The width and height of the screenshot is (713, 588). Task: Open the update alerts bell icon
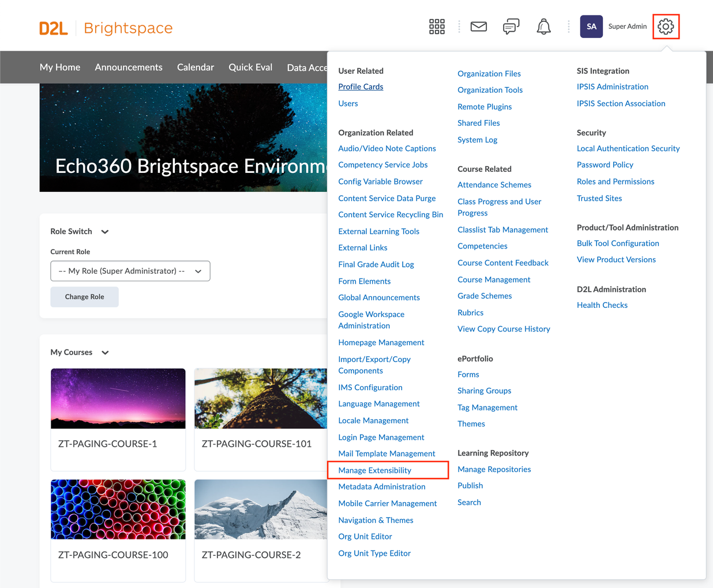pyautogui.click(x=543, y=27)
